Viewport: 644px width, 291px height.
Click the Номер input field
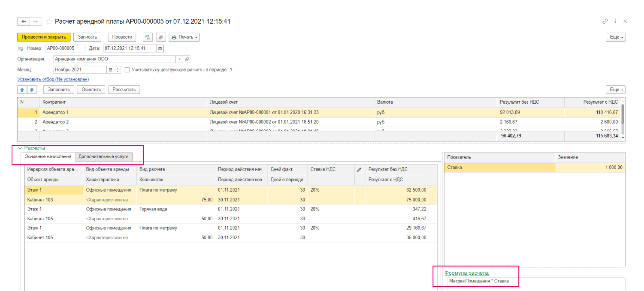click(65, 48)
